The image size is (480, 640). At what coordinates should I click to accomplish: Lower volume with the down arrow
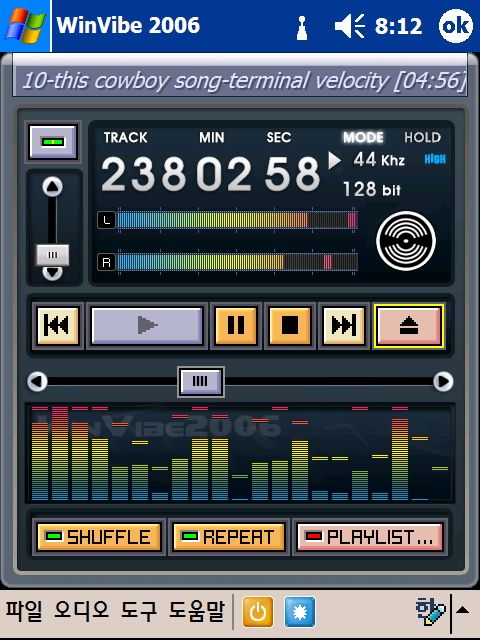point(53,273)
